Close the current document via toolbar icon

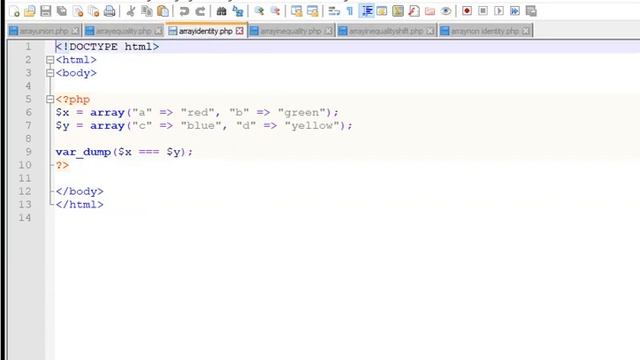pos(78,11)
